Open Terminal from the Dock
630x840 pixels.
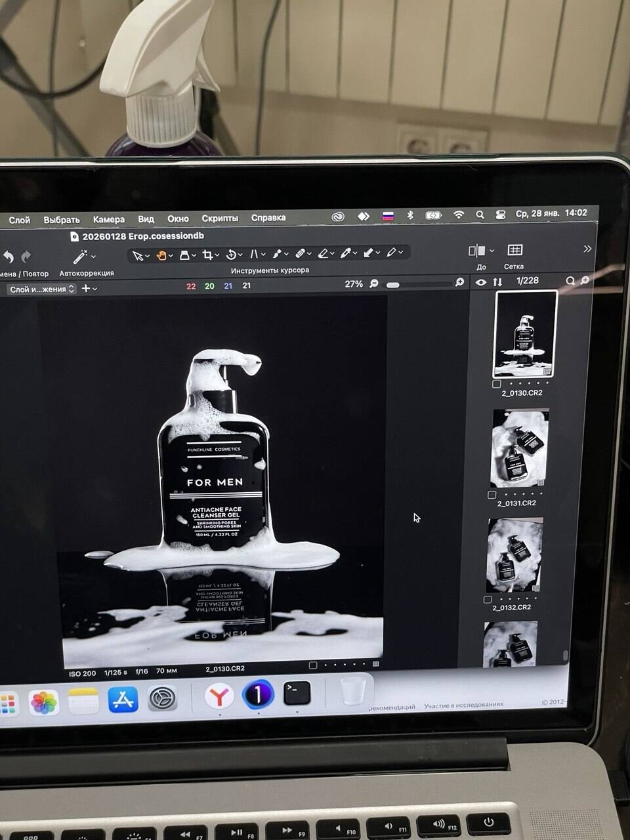297,693
